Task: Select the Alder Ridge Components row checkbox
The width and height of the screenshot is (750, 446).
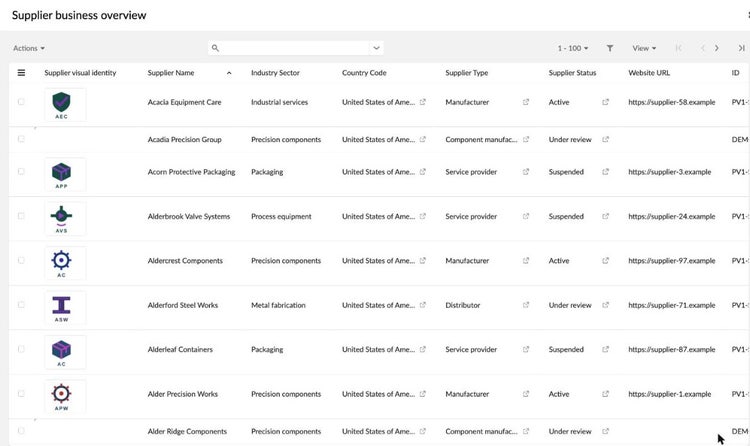Action: click(21, 431)
